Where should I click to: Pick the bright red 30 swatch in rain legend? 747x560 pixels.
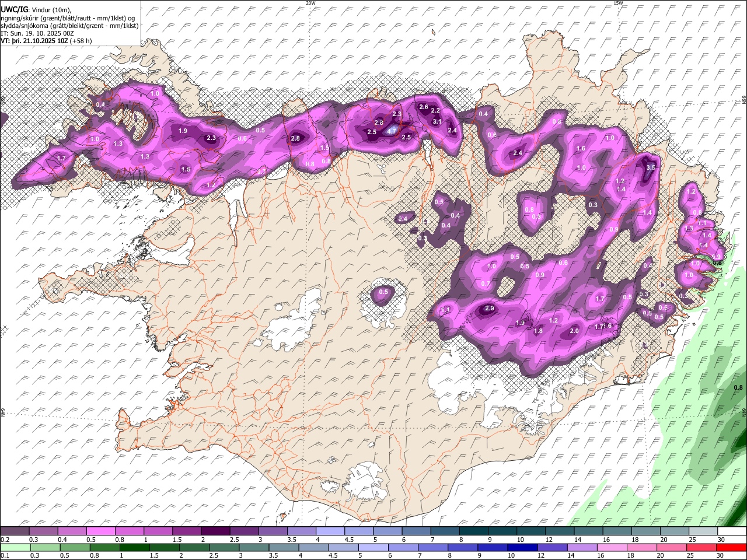[x=731, y=547]
